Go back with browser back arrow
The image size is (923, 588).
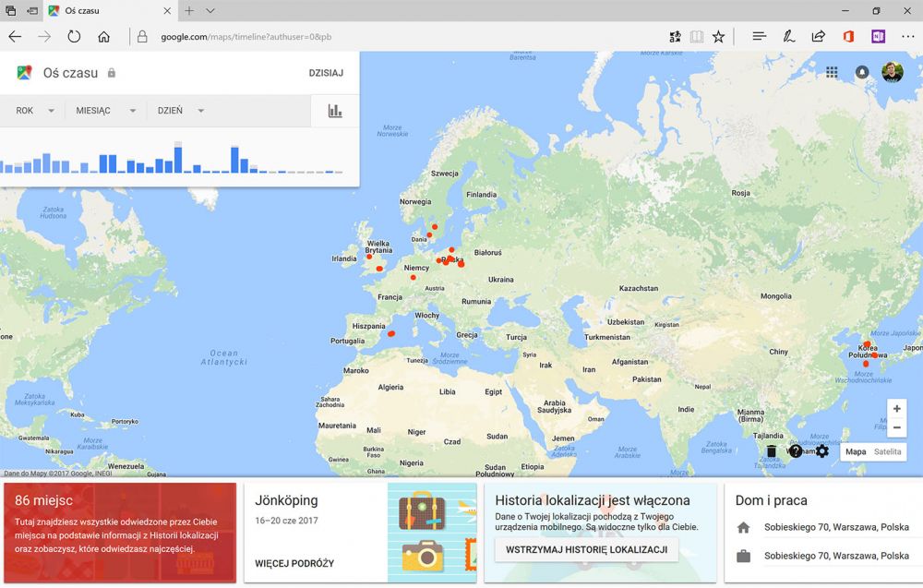click(15, 37)
